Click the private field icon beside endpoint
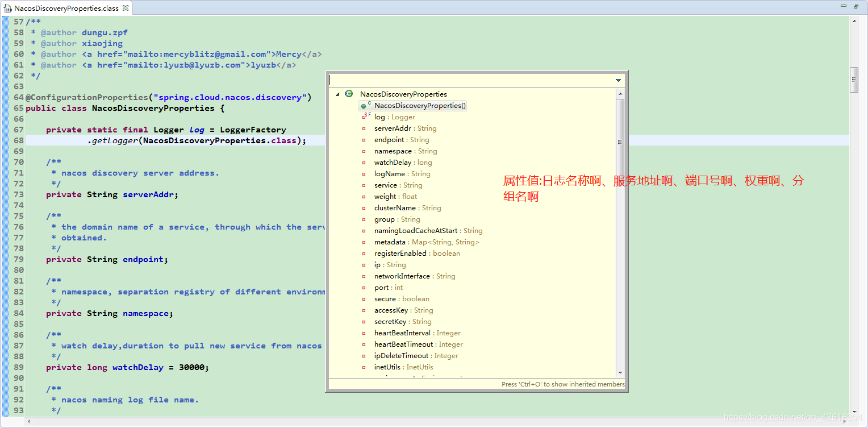The height and width of the screenshot is (428, 868). (364, 140)
